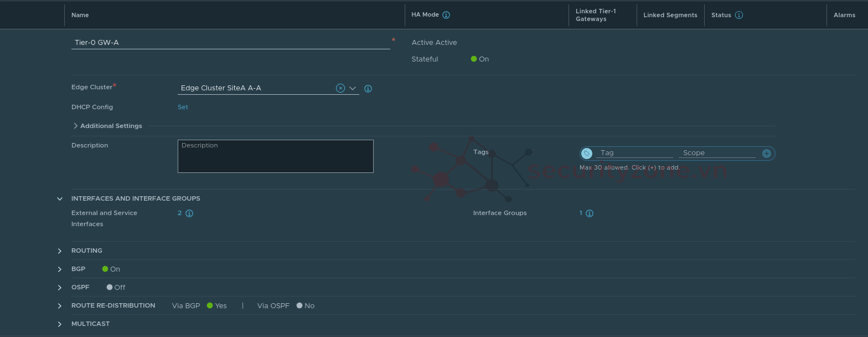Expand the ROUTING section
This screenshot has width=868, height=337.
60,251
